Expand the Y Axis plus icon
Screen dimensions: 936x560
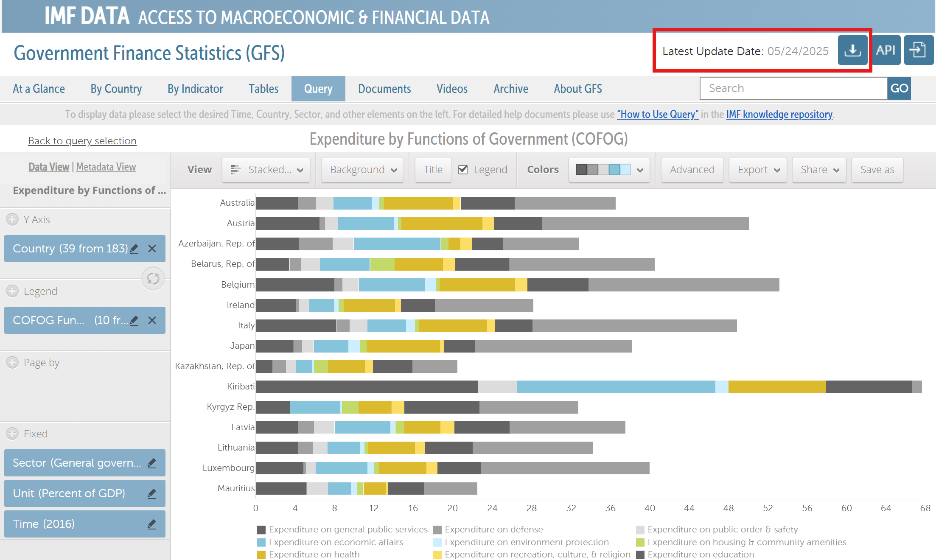(x=12, y=220)
